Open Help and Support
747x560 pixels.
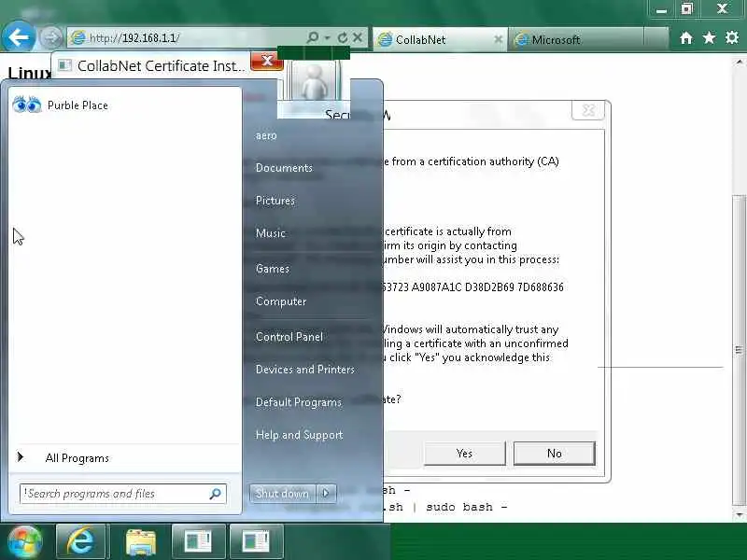(x=299, y=435)
